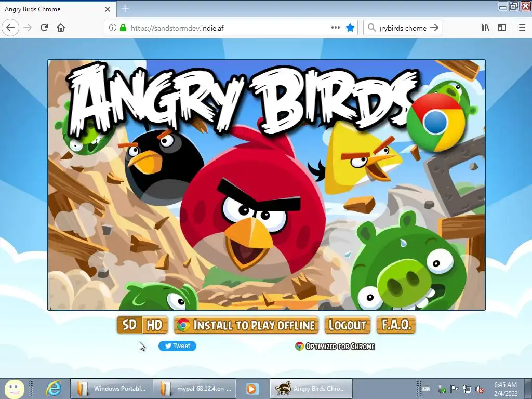View secure connection padlock details
This screenshot has height=399, width=532.
click(x=123, y=28)
